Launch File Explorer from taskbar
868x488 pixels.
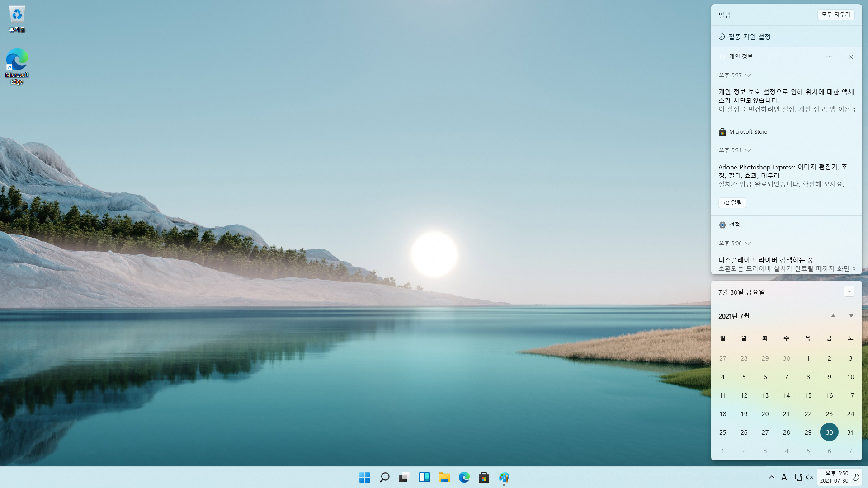click(x=444, y=477)
